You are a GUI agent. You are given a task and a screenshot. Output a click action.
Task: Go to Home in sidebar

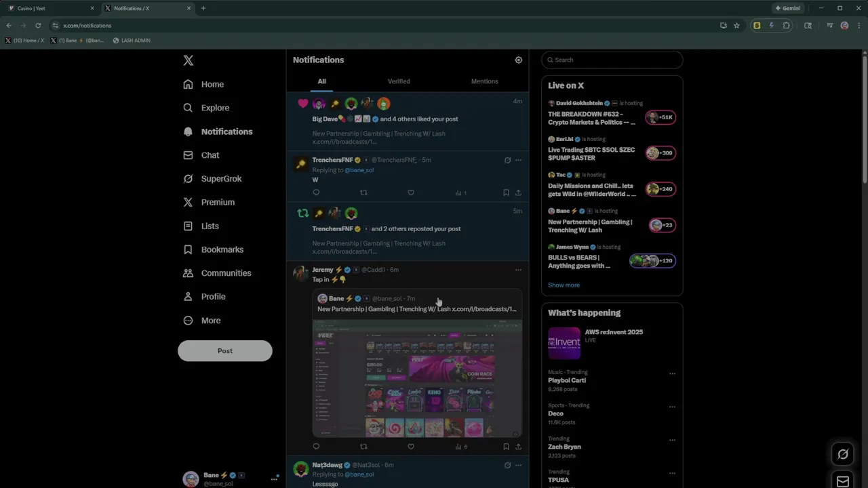coord(203,84)
